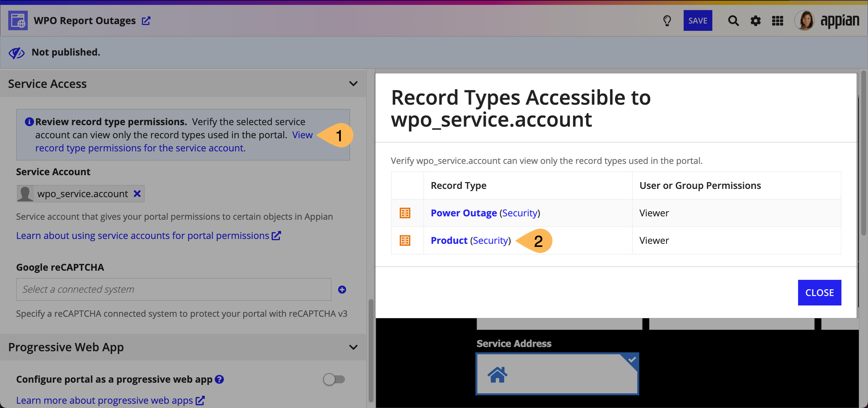Open the search magnifier icon
Image resolution: width=868 pixels, height=408 pixels.
tap(733, 20)
